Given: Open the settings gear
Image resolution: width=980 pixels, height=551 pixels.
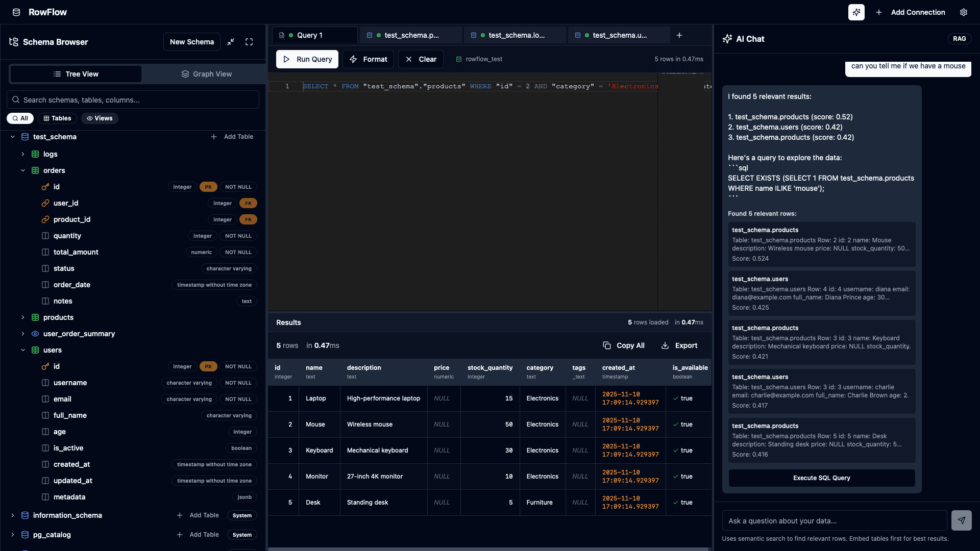Looking at the screenshot, I should [964, 12].
